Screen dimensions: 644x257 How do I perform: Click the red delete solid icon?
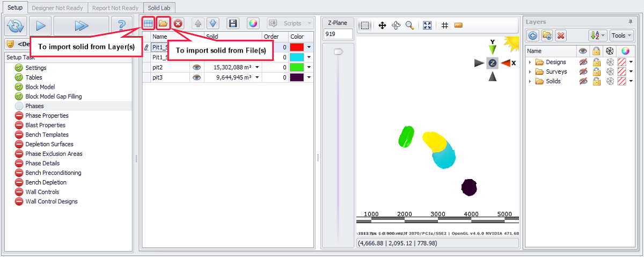[x=178, y=23]
